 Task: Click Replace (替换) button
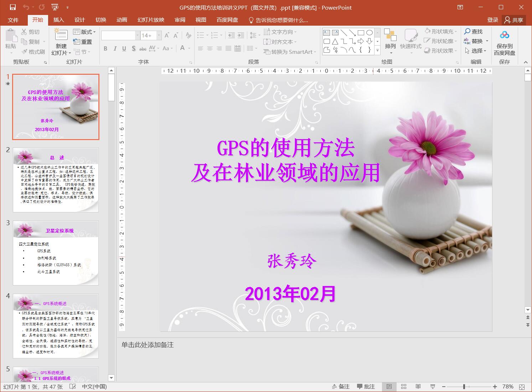tap(476, 41)
